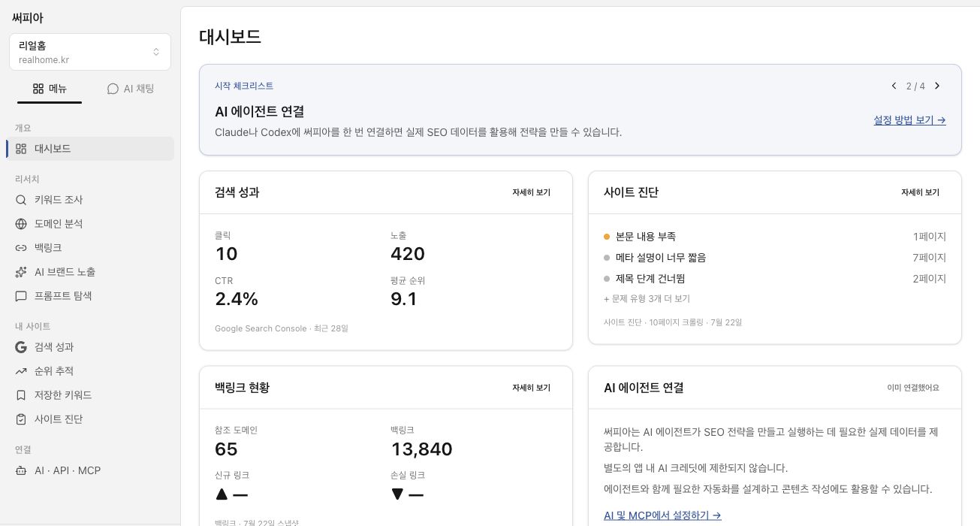Expand + 문제 유형 3개 더 보기

click(x=647, y=298)
